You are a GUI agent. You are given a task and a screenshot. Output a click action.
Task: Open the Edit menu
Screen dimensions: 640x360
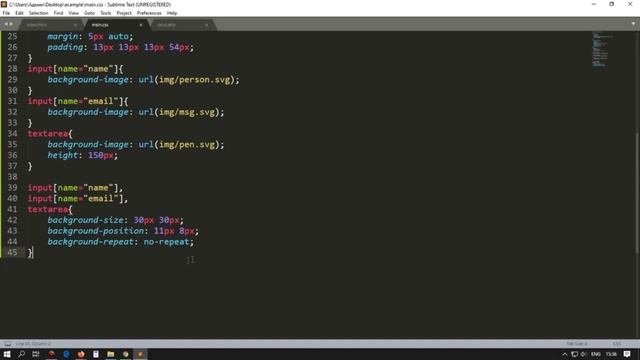pyautogui.click(x=19, y=13)
